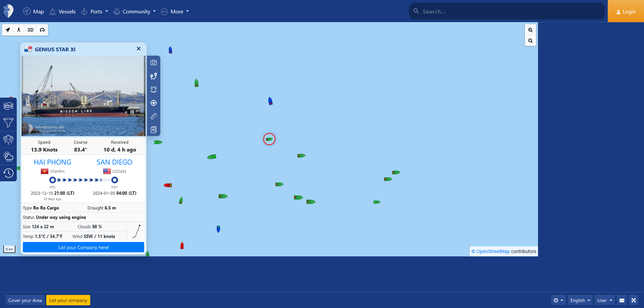
Task: Toggle the weather overlay icon
Action: [x=8, y=157]
